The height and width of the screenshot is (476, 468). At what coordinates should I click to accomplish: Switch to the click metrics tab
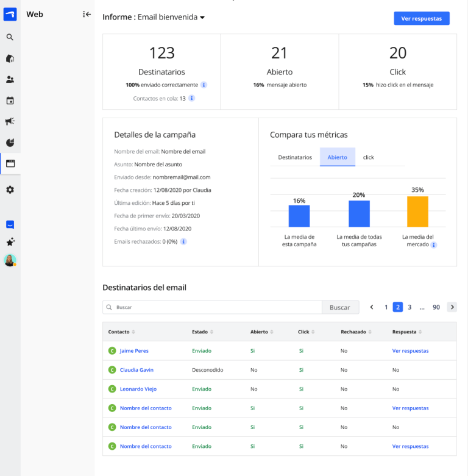369,157
